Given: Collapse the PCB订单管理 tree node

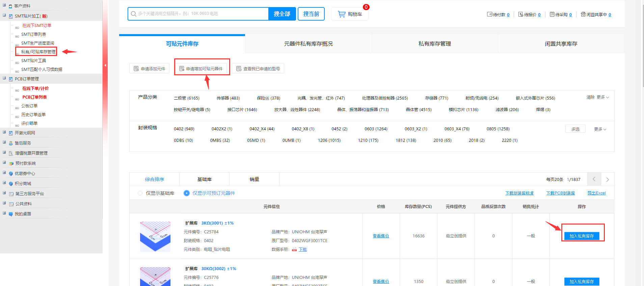Looking at the screenshot, I should pyautogui.click(x=4, y=78).
